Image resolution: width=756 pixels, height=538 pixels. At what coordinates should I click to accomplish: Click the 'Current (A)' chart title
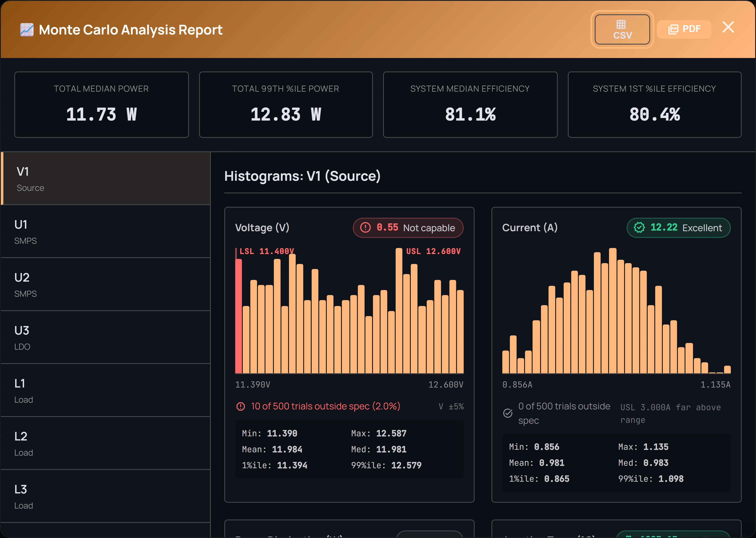530,228
